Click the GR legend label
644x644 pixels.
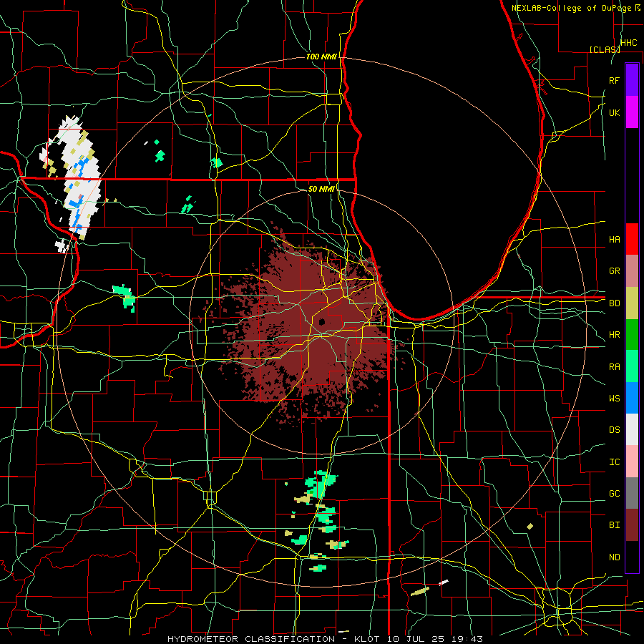click(x=614, y=271)
